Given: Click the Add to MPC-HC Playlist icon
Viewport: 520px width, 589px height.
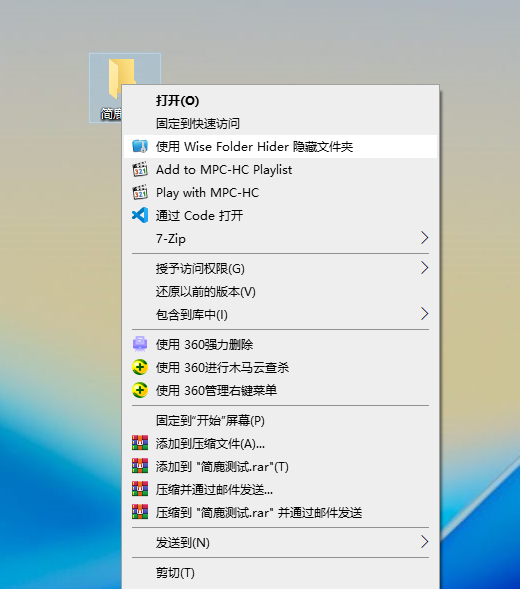Looking at the screenshot, I should pyautogui.click(x=140, y=169).
